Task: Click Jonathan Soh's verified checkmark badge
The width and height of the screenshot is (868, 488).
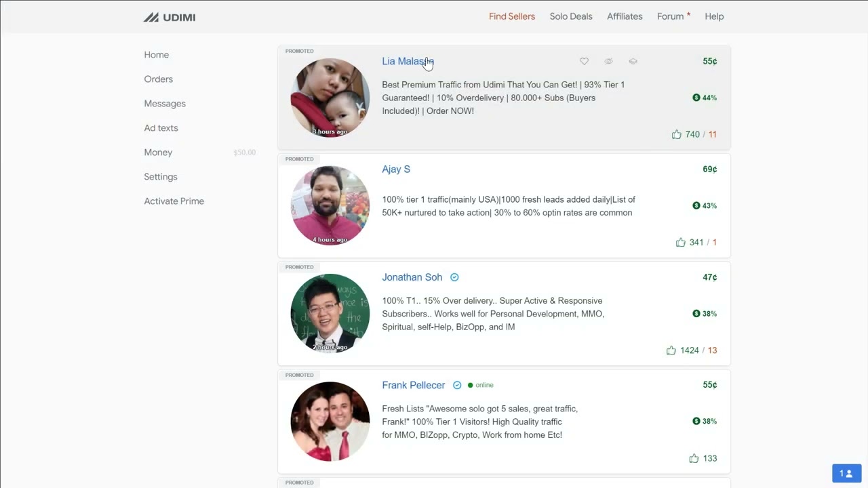Action: (454, 277)
